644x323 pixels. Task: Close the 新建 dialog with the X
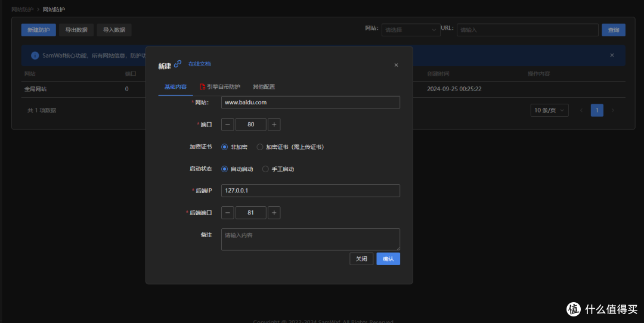coord(396,65)
